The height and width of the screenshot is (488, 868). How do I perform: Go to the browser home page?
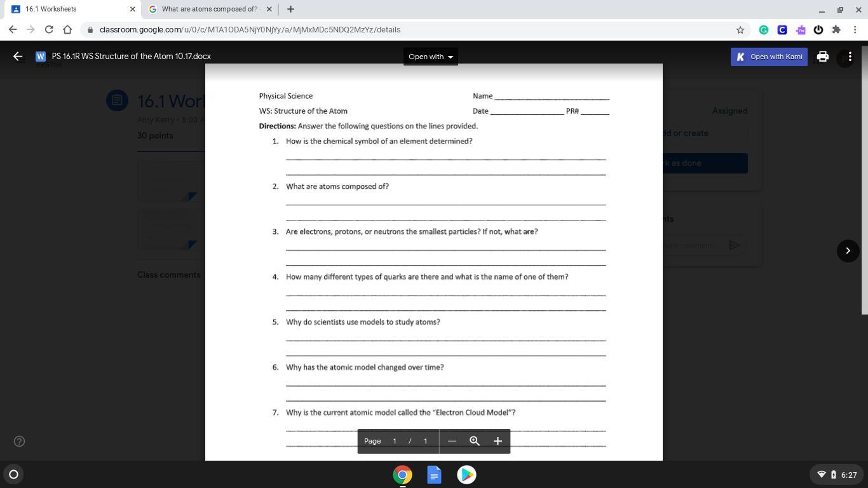(67, 30)
